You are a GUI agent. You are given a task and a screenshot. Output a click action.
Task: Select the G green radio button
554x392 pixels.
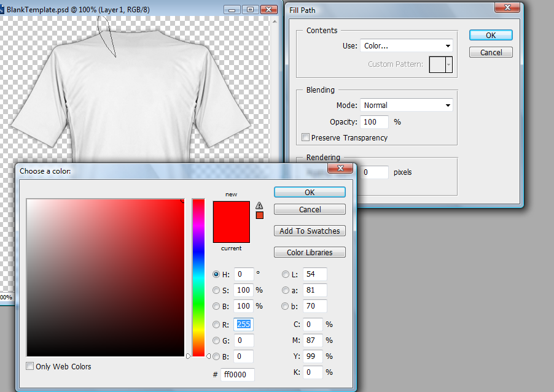click(x=216, y=340)
